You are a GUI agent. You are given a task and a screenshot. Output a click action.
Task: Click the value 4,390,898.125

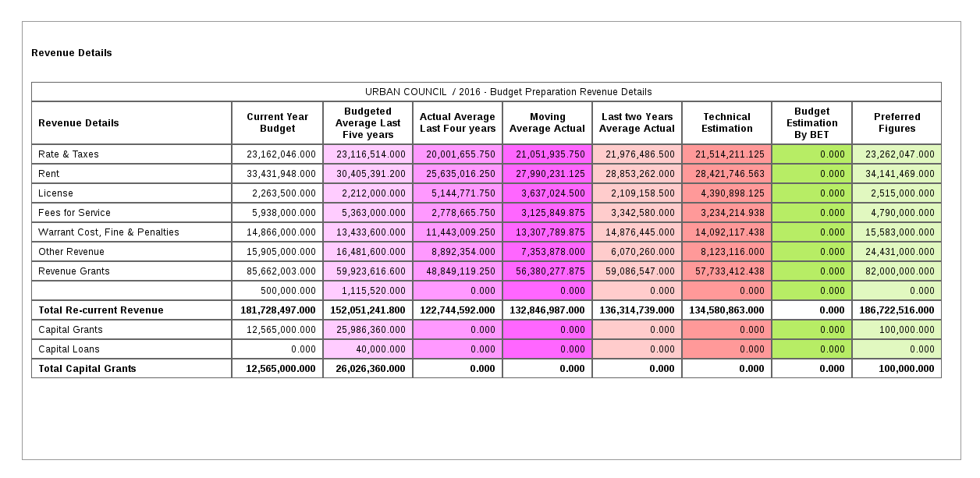pyautogui.click(x=733, y=193)
